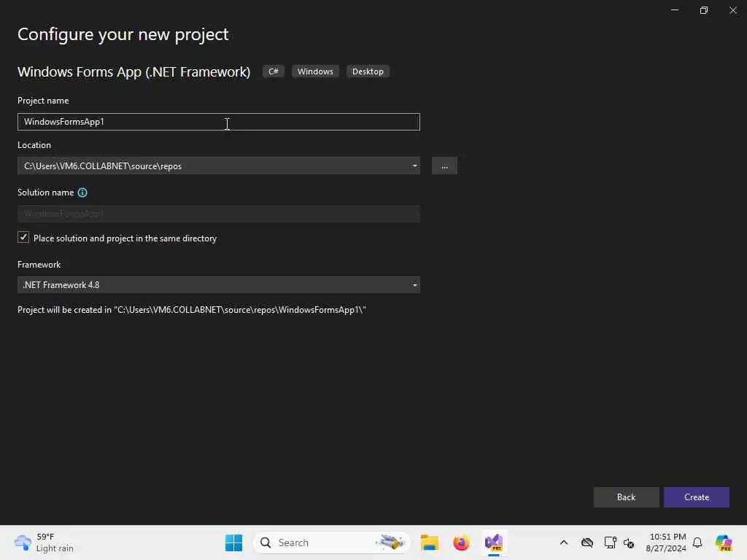Click the Windows Forms App (.NET Framework) heading
747x560 pixels.
click(134, 72)
